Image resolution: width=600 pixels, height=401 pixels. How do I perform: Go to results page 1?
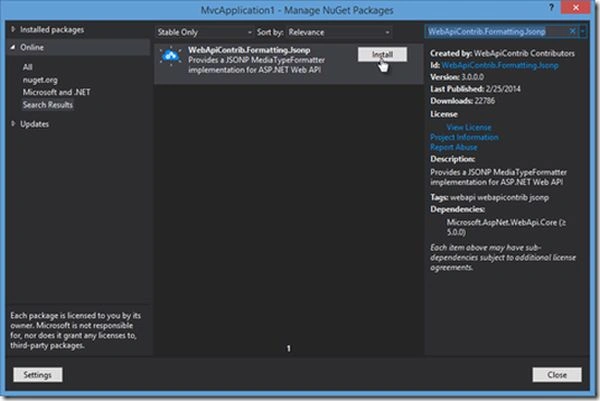click(289, 349)
